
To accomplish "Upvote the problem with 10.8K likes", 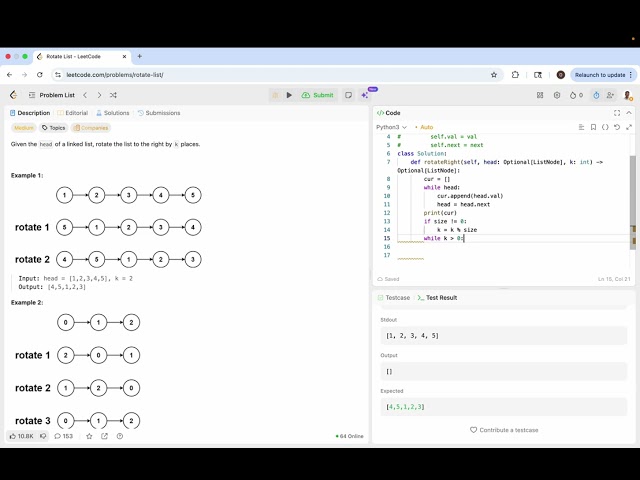I will 21,436.
